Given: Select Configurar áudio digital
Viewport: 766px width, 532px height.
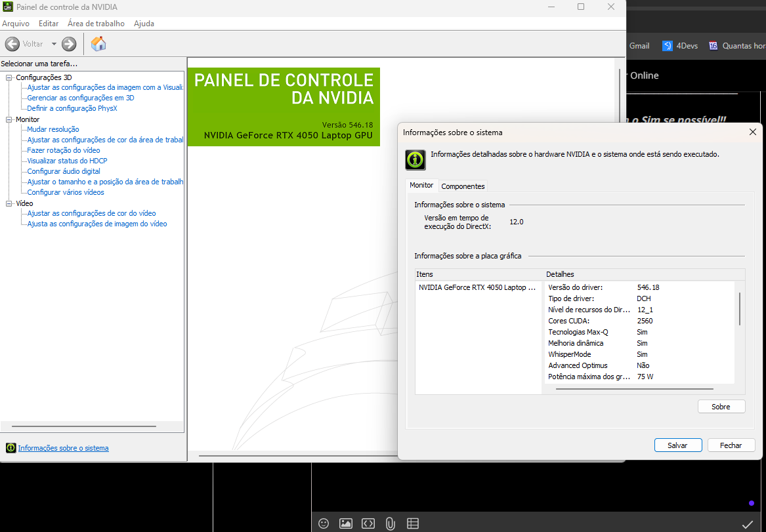Looking at the screenshot, I should [64, 171].
